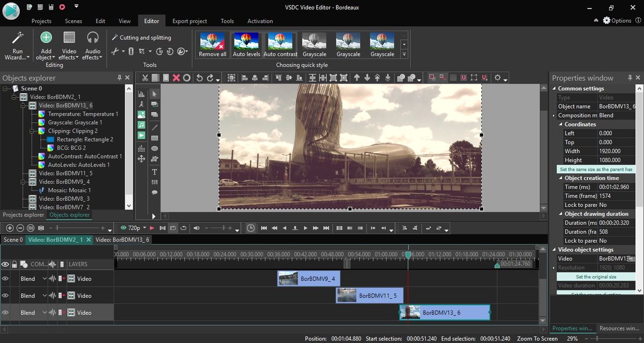Toggle visibility of the bottom Blend video track
The image size is (644, 343).
point(5,312)
